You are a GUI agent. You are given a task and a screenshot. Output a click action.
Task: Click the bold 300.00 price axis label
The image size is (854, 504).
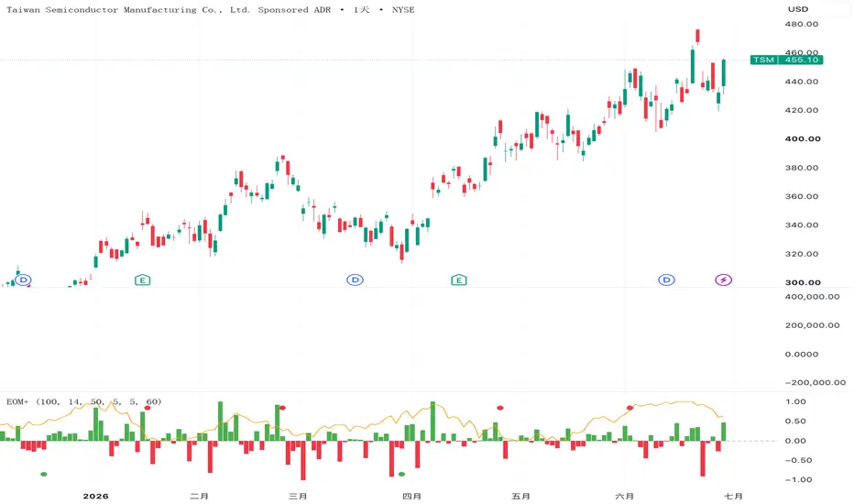tap(803, 282)
